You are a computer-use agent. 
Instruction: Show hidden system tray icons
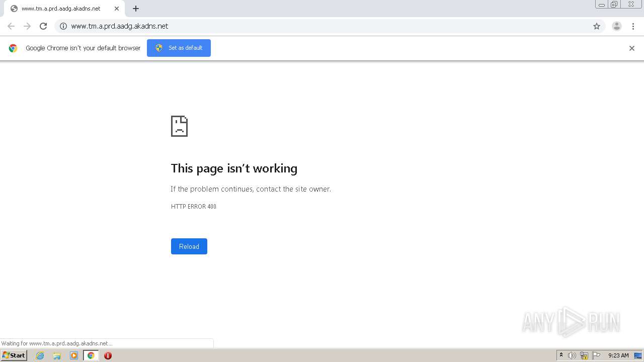point(561,355)
